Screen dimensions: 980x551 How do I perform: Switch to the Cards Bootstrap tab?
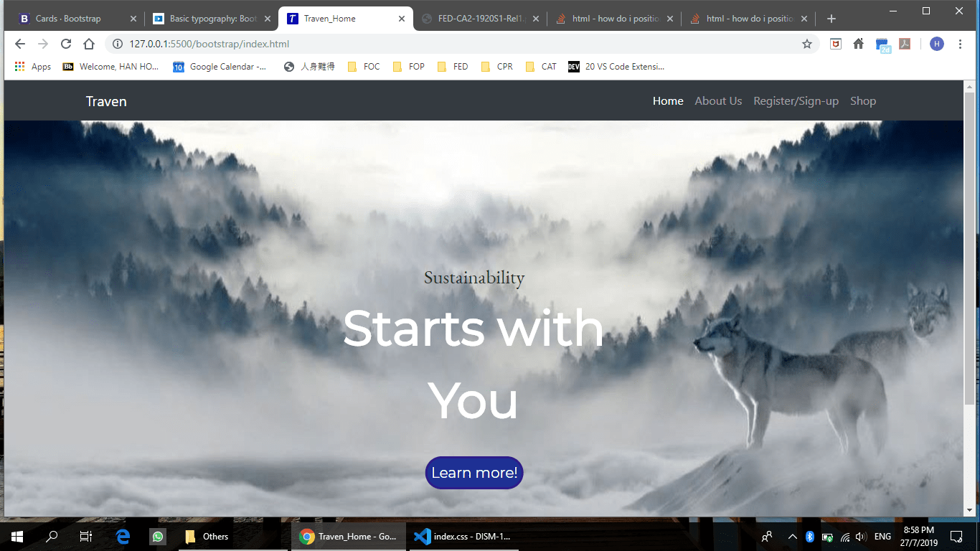(x=68, y=18)
